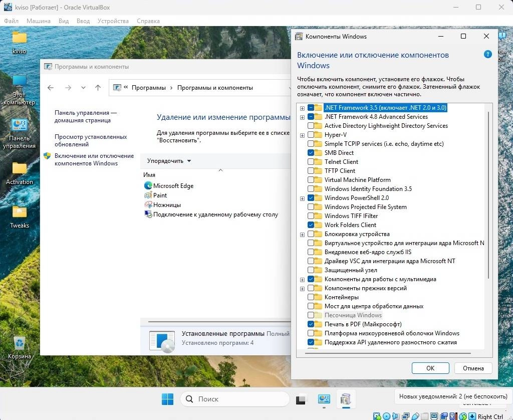This screenshot has height=420, width=513.
Task: Click the shield icon beside Включение или отключение
Action: pos(47,156)
